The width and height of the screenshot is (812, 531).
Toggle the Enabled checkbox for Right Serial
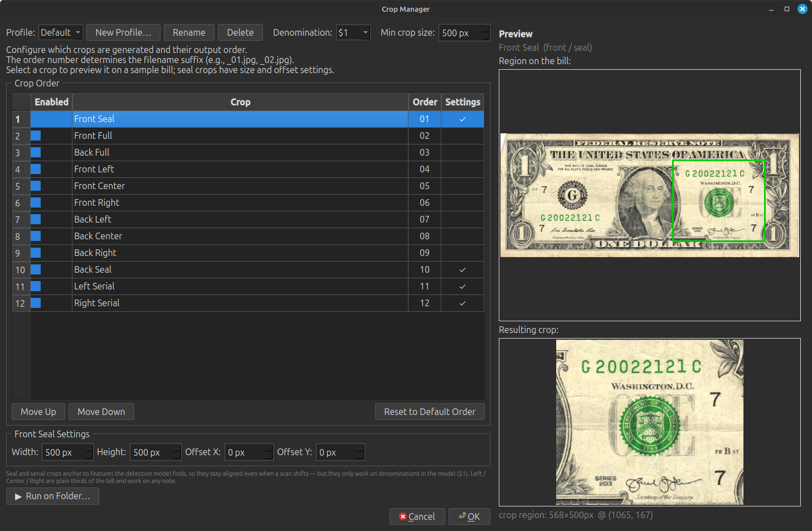click(x=36, y=303)
